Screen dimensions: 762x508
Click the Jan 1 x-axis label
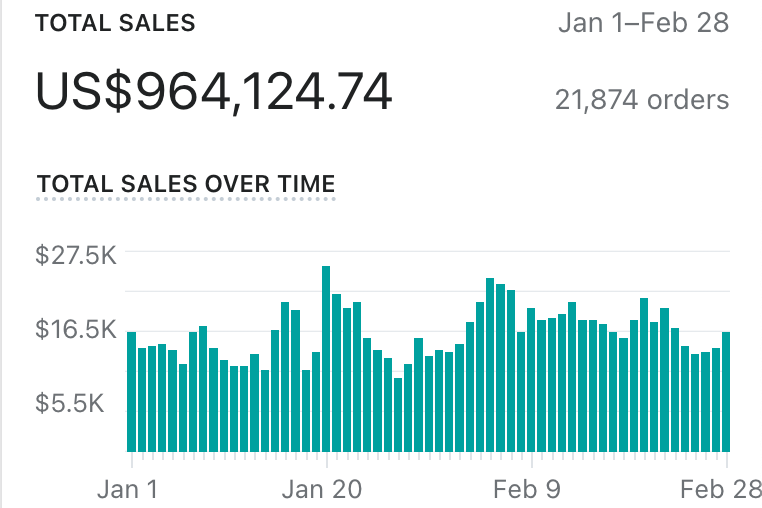tap(126, 490)
